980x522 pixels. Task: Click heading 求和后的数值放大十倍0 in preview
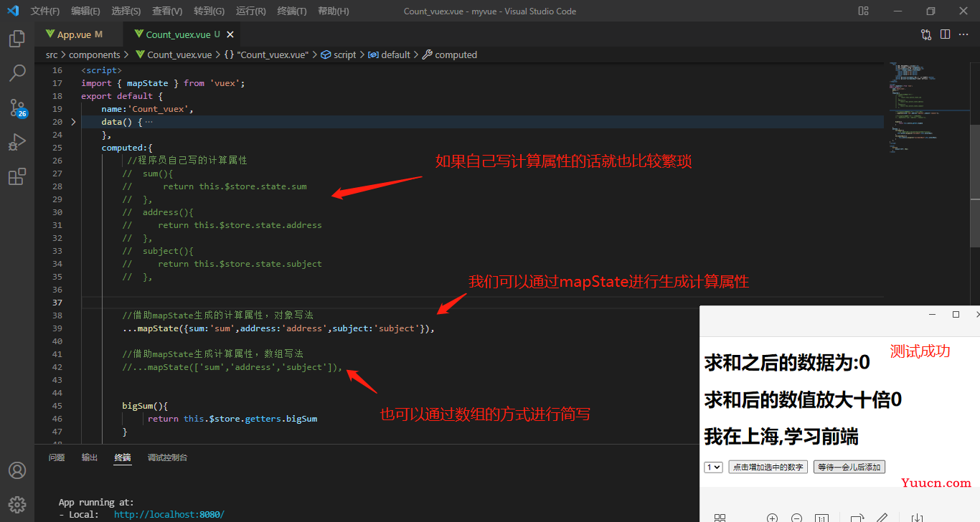[803, 399]
